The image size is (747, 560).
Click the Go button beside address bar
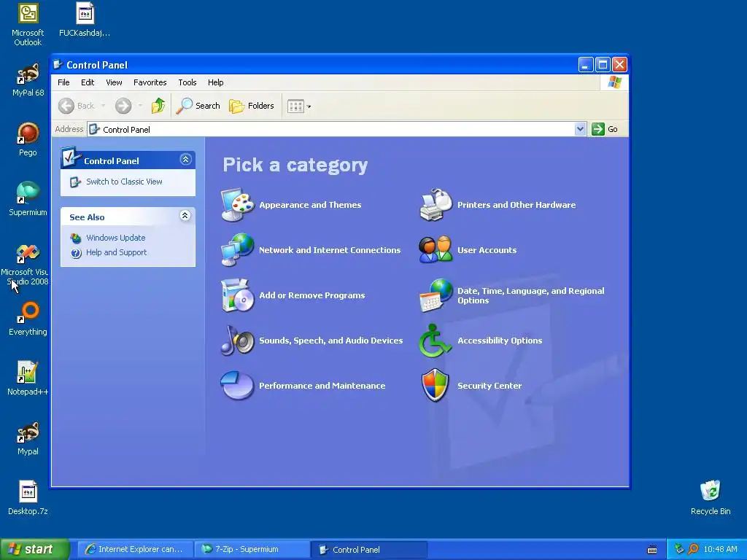click(605, 129)
